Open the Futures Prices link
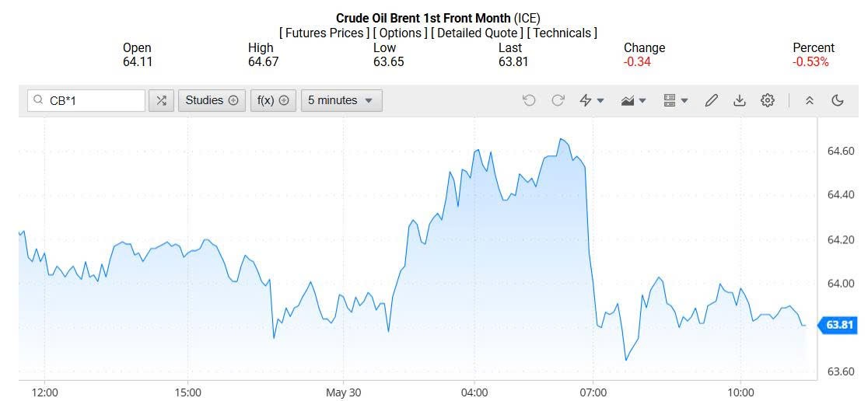The image size is (868, 401). pyautogui.click(x=324, y=33)
